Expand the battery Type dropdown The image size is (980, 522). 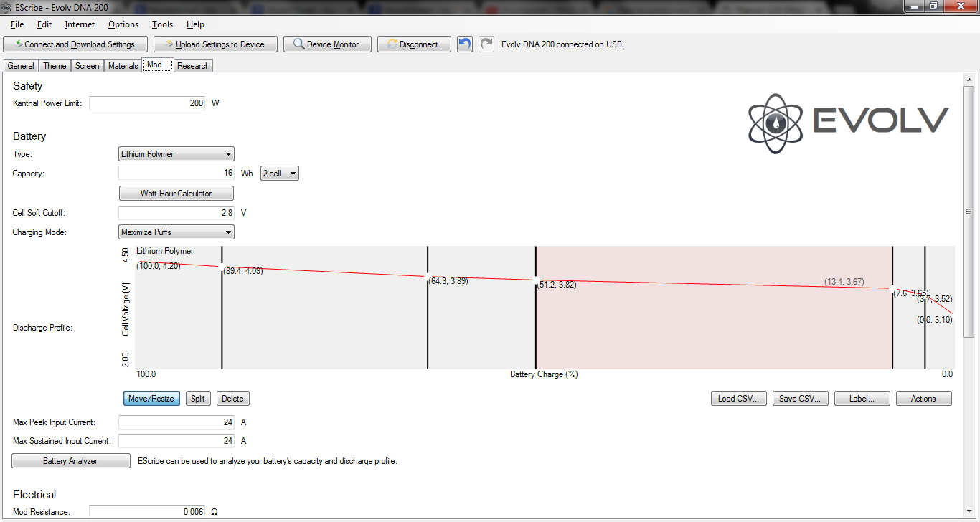176,154
